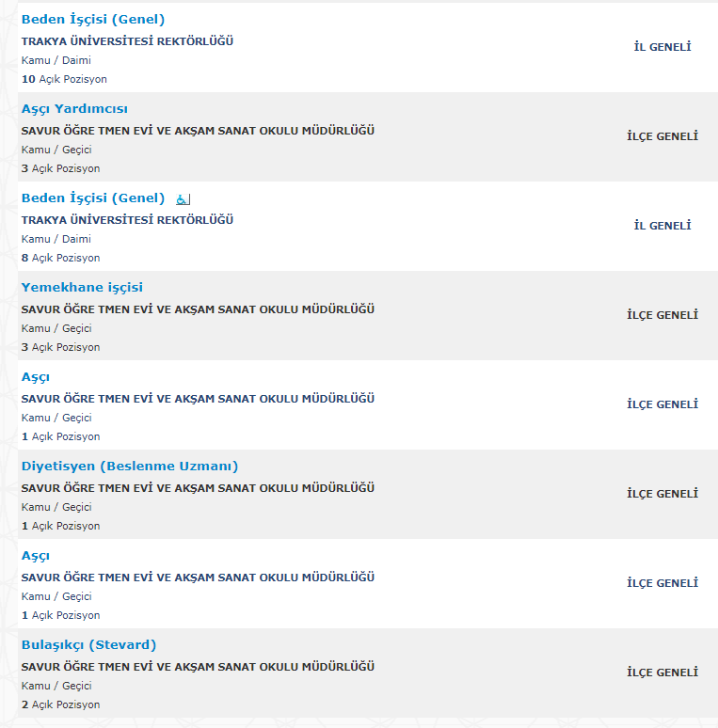718x728 pixels.
Task: Click İL GENELİ label on the wheelchair-marked listing
Action: (x=662, y=226)
